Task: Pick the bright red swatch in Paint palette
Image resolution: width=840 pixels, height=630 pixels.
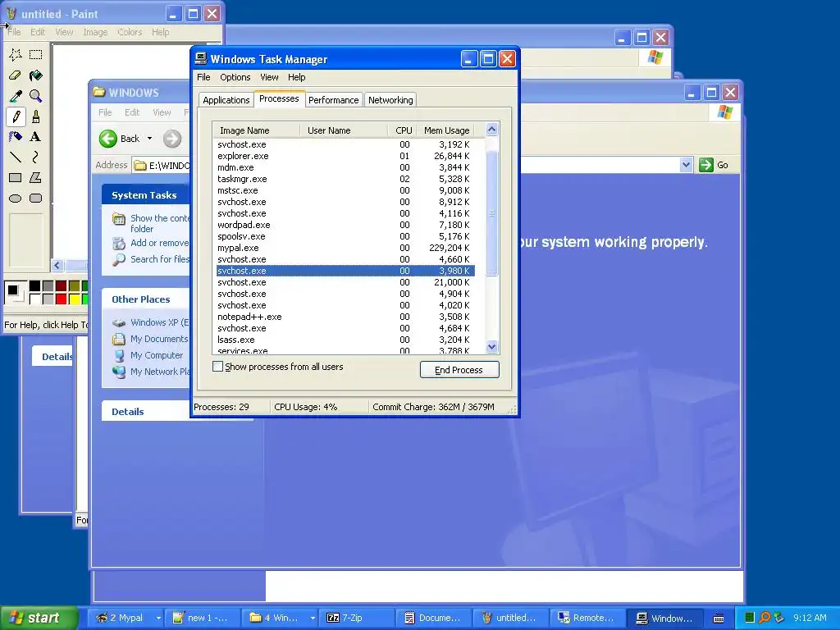Action: tap(61, 299)
